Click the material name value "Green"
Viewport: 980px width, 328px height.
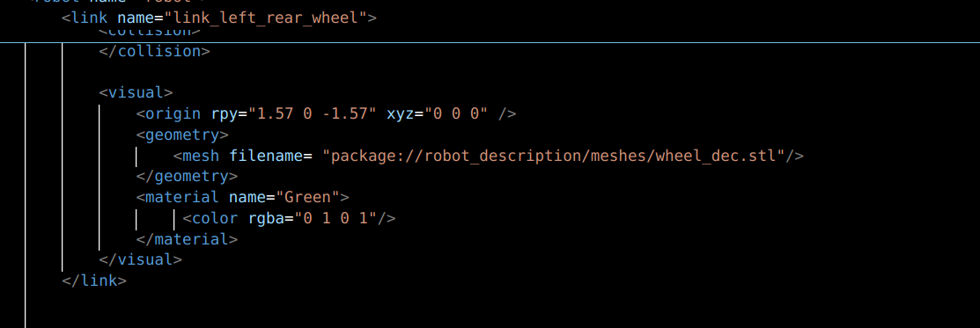coord(307,198)
